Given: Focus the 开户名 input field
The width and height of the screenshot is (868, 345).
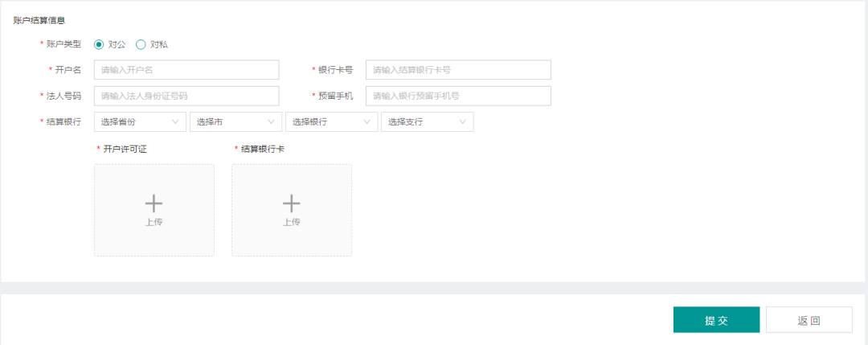Looking at the screenshot, I should coord(186,70).
